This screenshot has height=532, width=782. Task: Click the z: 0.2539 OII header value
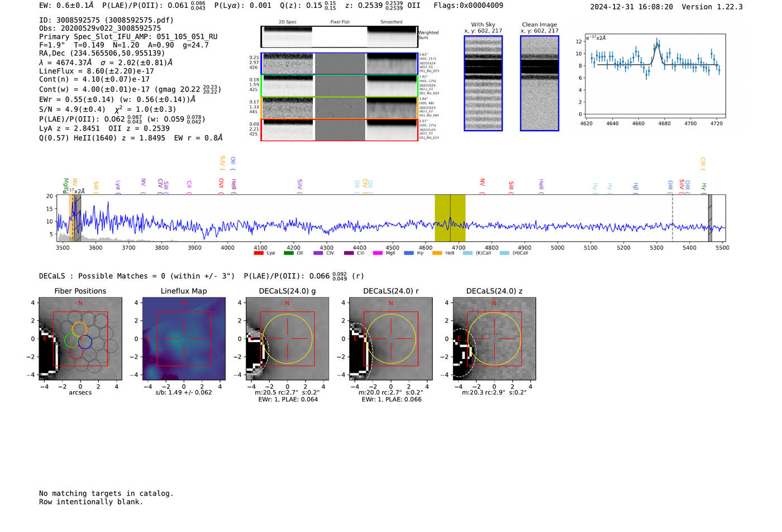[x=383, y=6]
